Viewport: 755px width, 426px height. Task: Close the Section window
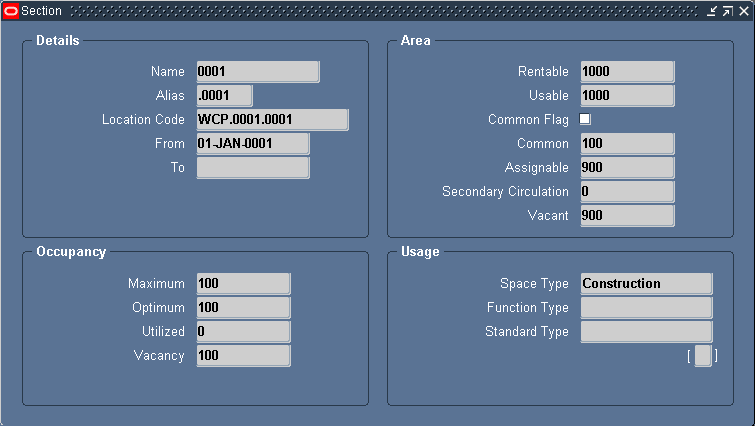click(x=744, y=11)
